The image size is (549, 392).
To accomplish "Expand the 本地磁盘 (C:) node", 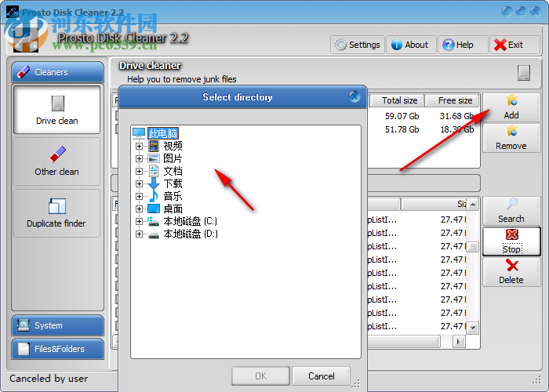I will pos(139,222).
